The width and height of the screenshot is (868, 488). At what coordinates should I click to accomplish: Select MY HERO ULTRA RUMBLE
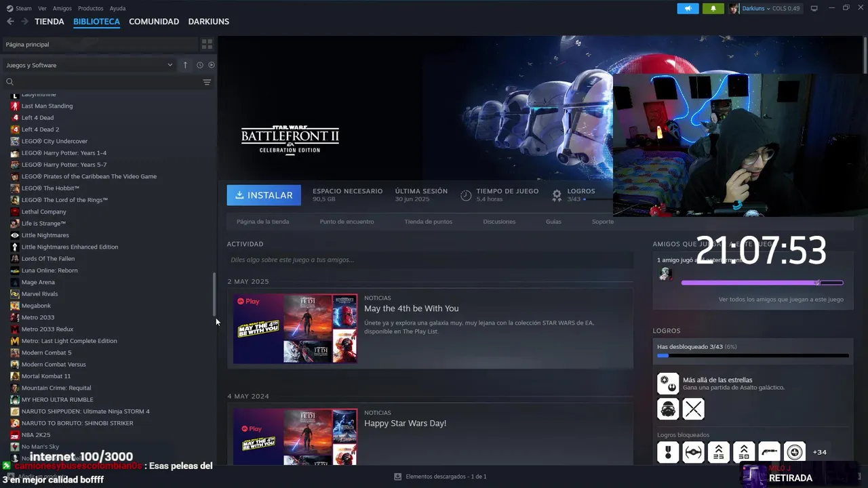[x=58, y=399]
